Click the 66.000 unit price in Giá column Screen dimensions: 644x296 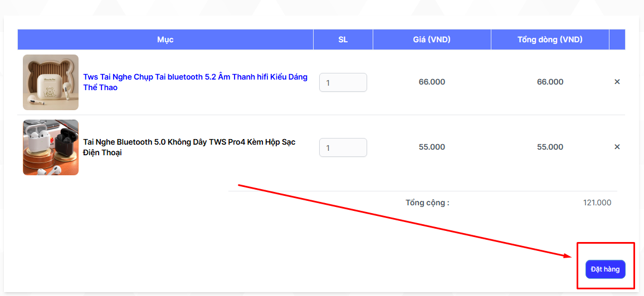point(432,82)
